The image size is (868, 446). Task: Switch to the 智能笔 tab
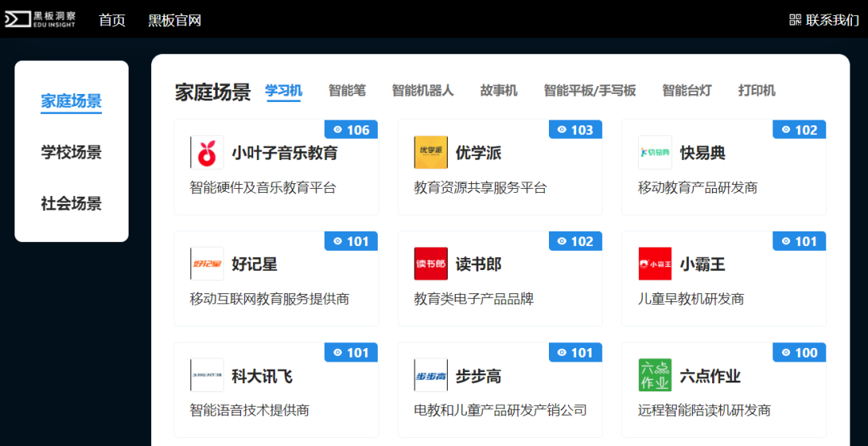(x=347, y=91)
